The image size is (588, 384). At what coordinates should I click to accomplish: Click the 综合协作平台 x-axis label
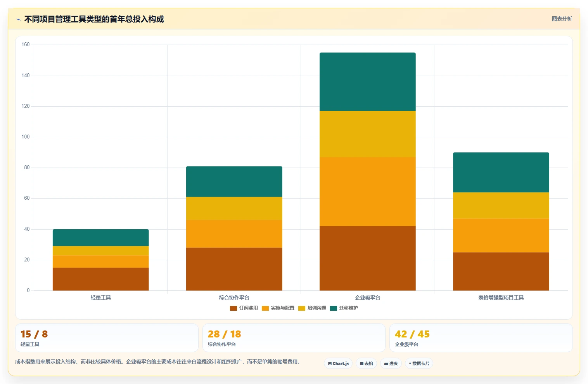coord(234,298)
